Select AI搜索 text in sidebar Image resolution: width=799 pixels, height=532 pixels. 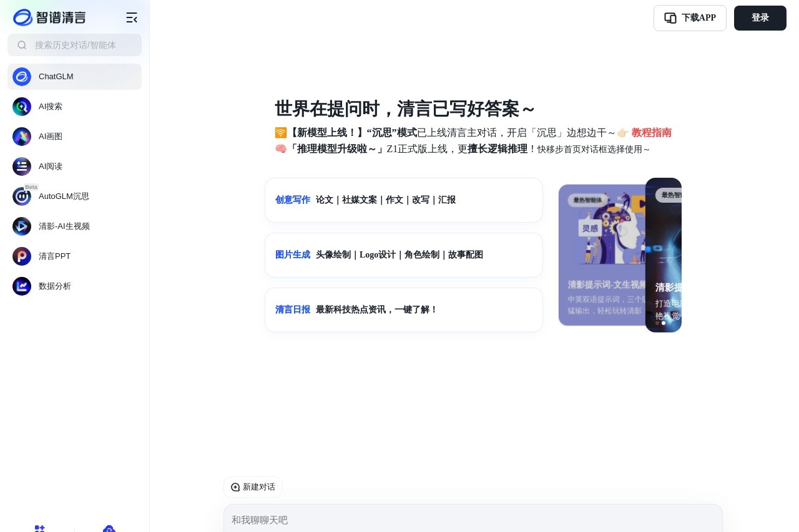[x=51, y=107]
